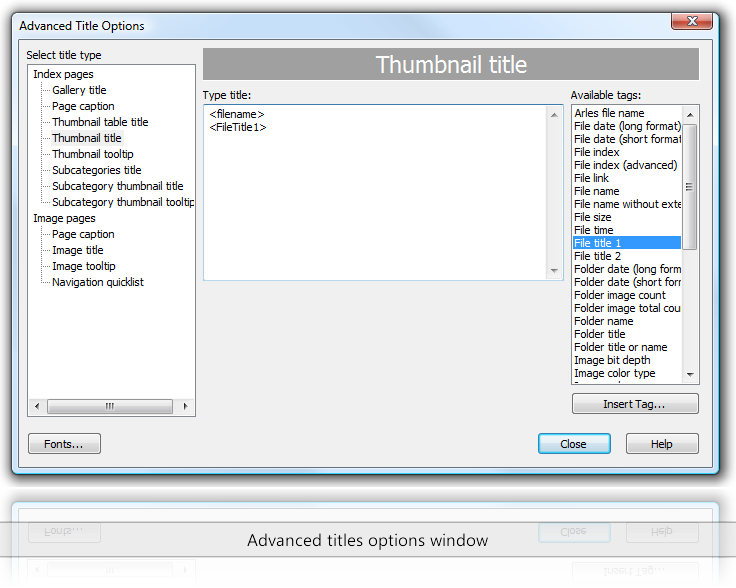The height and width of the screenshot is (588, 736).
Task: Choose Image bit depth tag
Action: pyautogui.click(x=612, y=360)
